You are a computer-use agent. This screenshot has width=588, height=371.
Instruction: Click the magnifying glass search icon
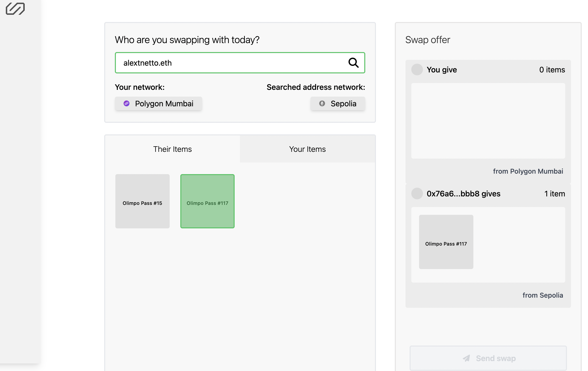[353, 63]
